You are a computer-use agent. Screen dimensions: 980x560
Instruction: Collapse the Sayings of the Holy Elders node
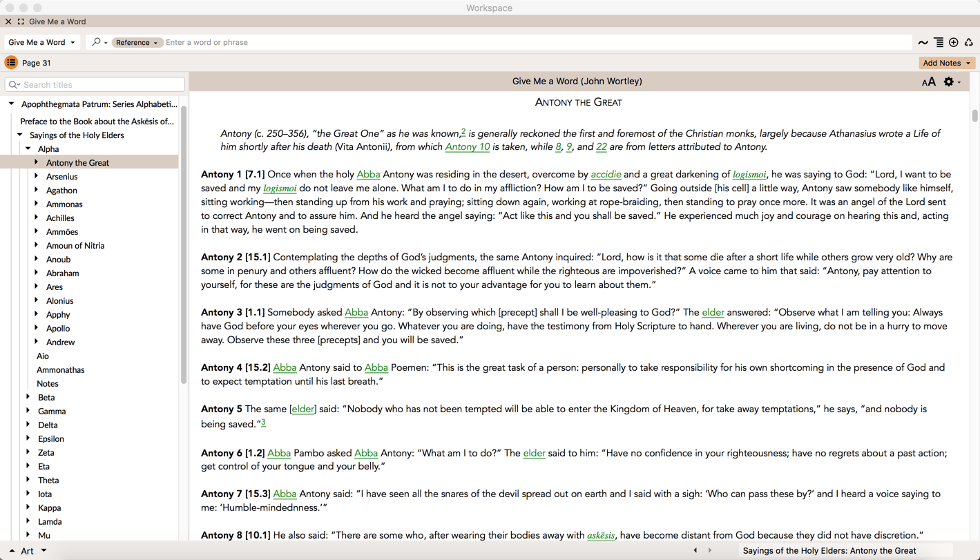[19, 135]
